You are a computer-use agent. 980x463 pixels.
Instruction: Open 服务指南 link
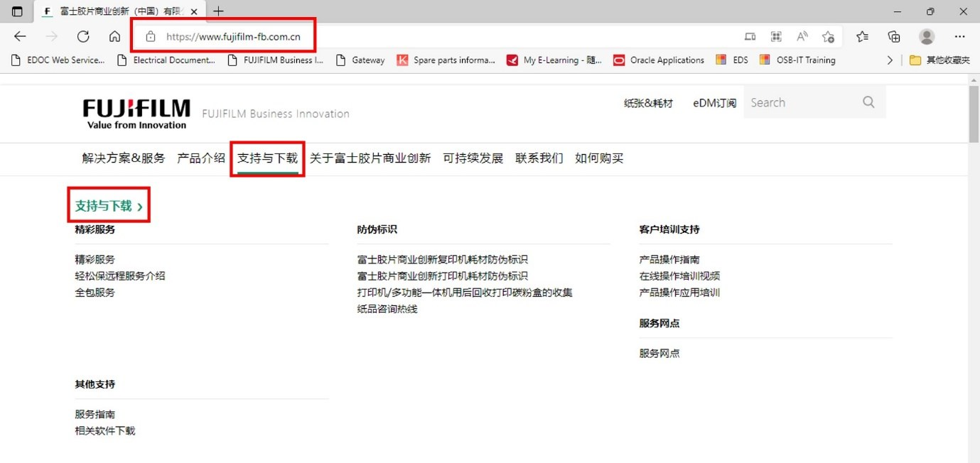click(95, 415)
